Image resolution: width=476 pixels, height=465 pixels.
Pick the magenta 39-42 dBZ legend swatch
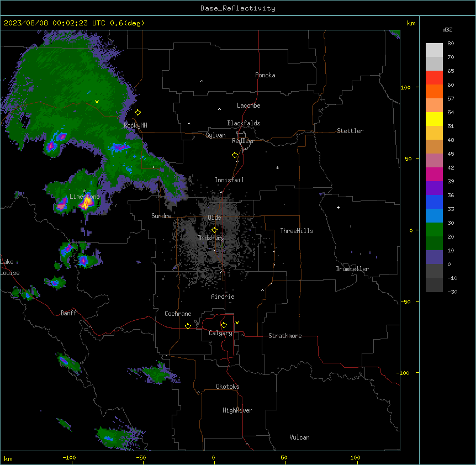pos(434,174)
